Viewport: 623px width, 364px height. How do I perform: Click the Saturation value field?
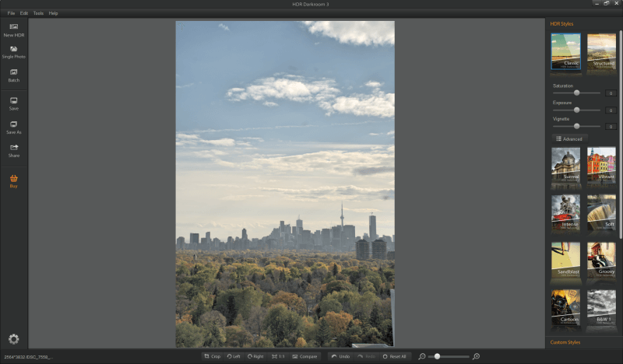611,93
